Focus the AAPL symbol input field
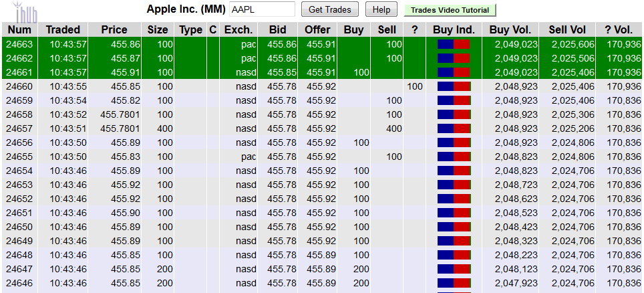The image size is (644, 293). 261,9
